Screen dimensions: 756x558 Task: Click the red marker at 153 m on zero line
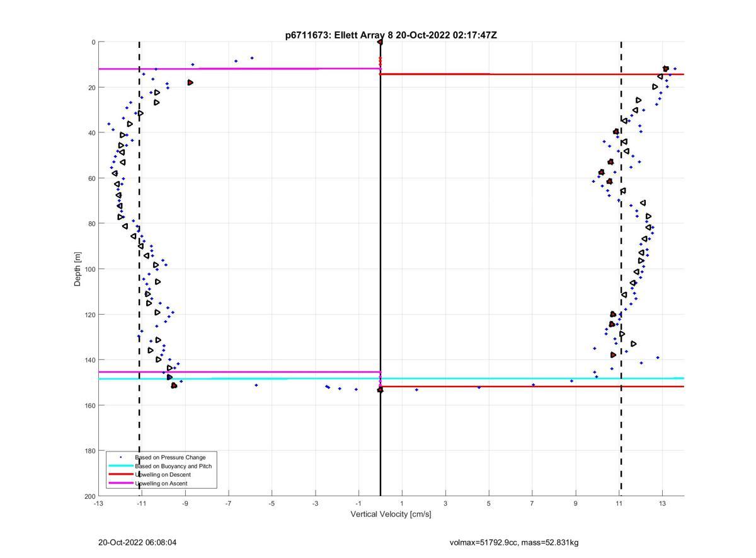click(380, 390)
